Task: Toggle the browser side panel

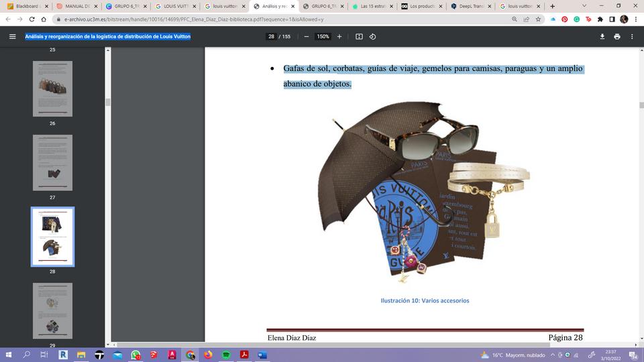Action: (x=612, y=19)
